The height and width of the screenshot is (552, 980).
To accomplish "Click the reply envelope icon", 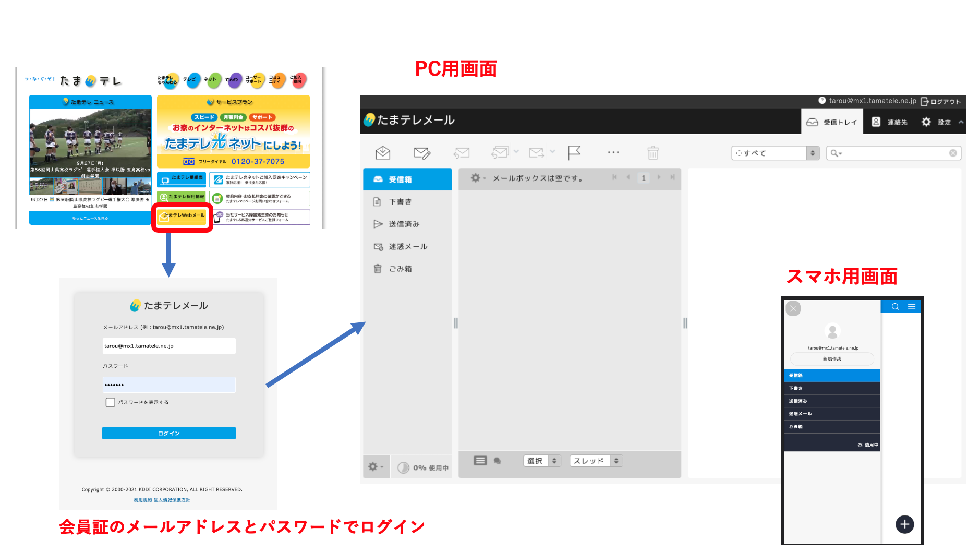I will [x=462, y=153].
